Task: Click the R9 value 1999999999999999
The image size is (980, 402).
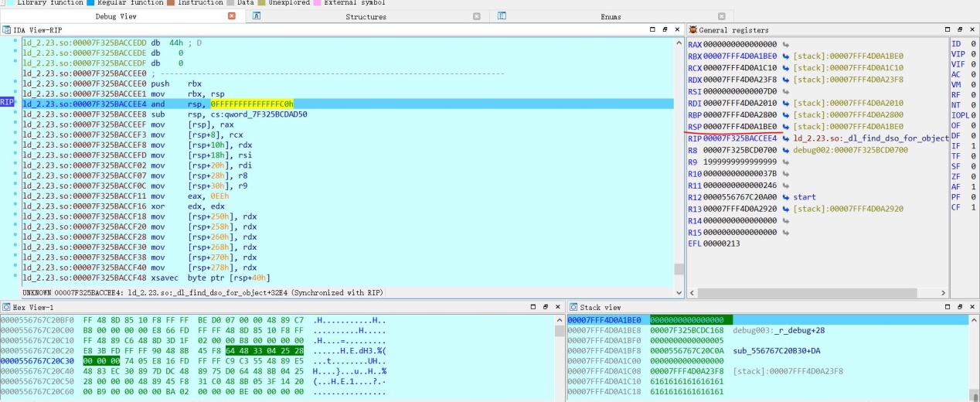Action: click(x=741, y=162)
